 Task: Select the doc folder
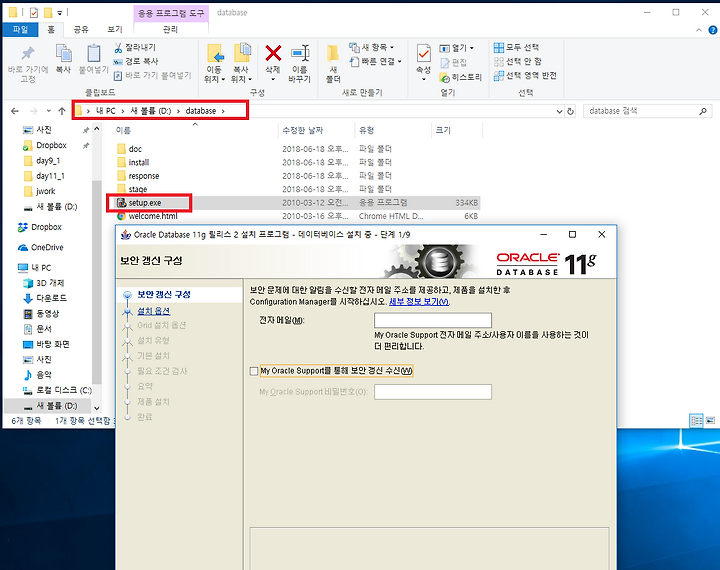point(135,149)
